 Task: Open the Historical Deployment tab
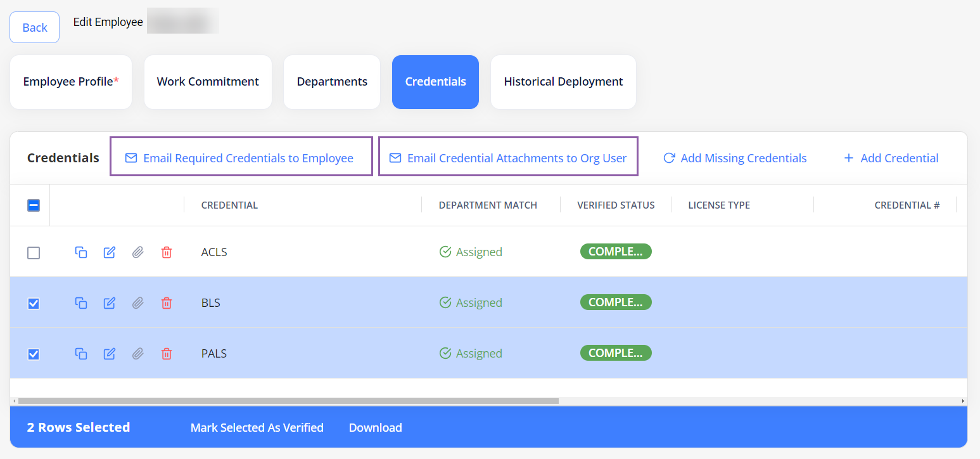(x=563, y=82)
